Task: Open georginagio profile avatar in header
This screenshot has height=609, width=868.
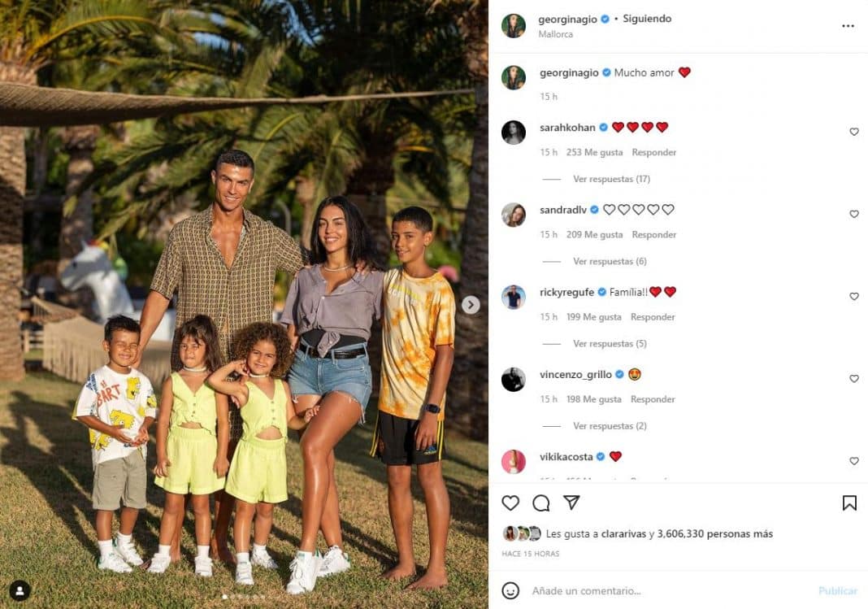Action: pyautogui.click(x=513, y=26)
